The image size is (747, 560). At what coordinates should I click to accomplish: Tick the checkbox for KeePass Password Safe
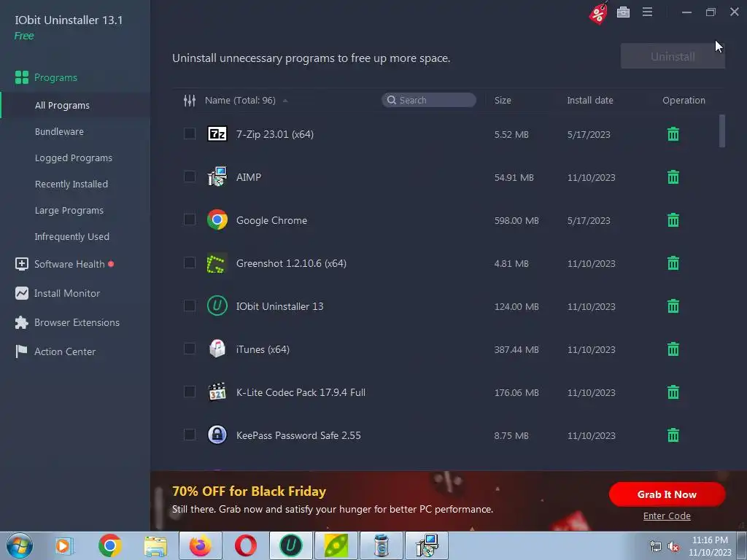point(190,435)
